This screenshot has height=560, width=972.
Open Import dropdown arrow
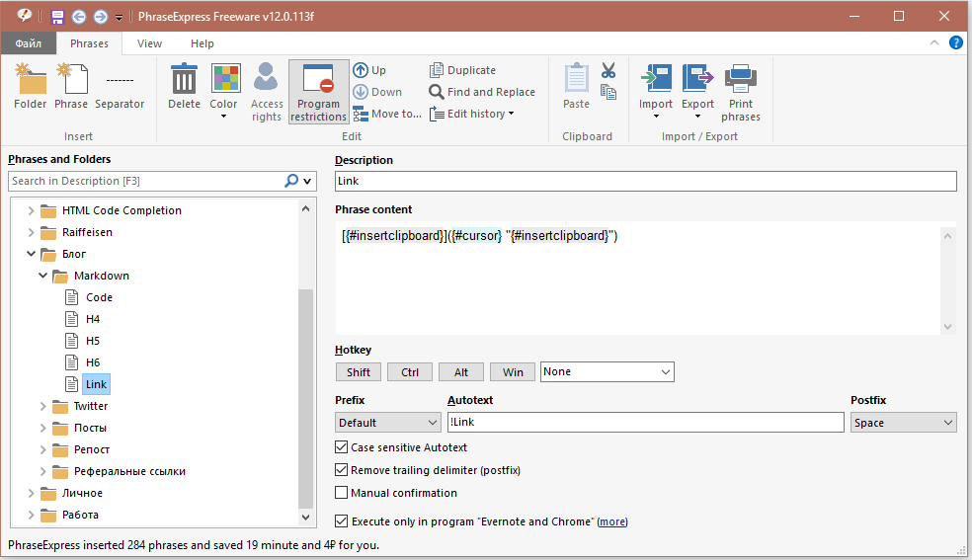(x=656, y=117)
